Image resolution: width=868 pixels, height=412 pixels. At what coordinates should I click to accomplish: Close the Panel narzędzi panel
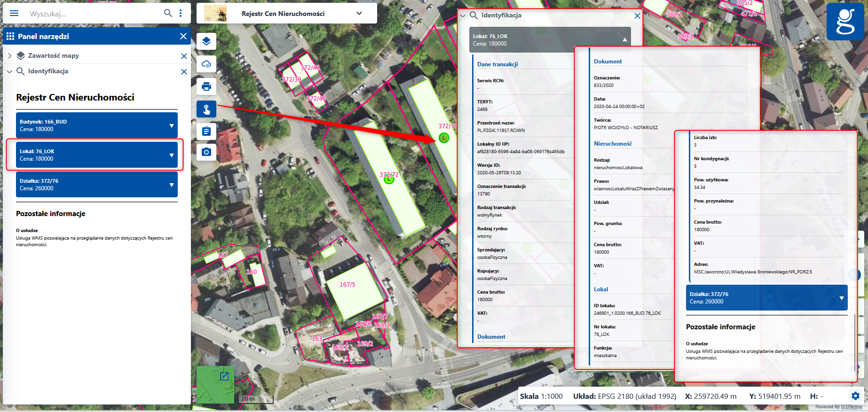click(x=183, y=36)
